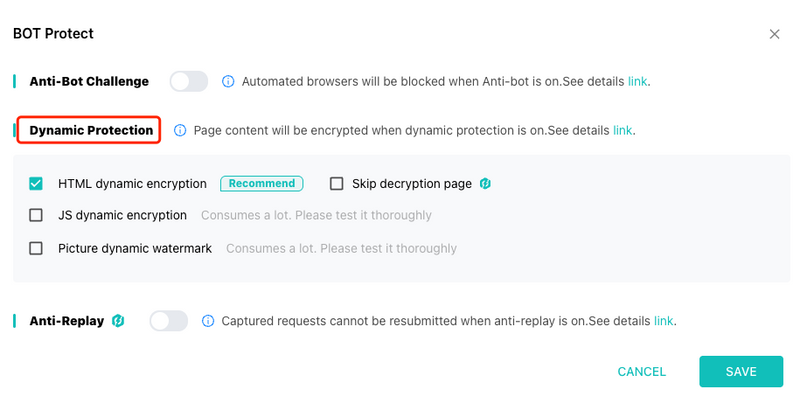Close the BOT Protect dialog with X
Image resolution: width=800 pixels, height=396 pixels.
[774, 34]
